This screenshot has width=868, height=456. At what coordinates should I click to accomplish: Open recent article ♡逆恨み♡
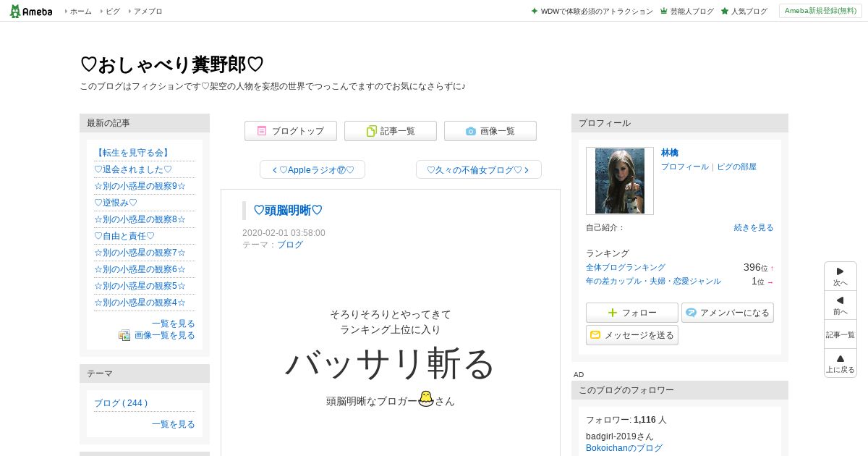coord(116,203)
